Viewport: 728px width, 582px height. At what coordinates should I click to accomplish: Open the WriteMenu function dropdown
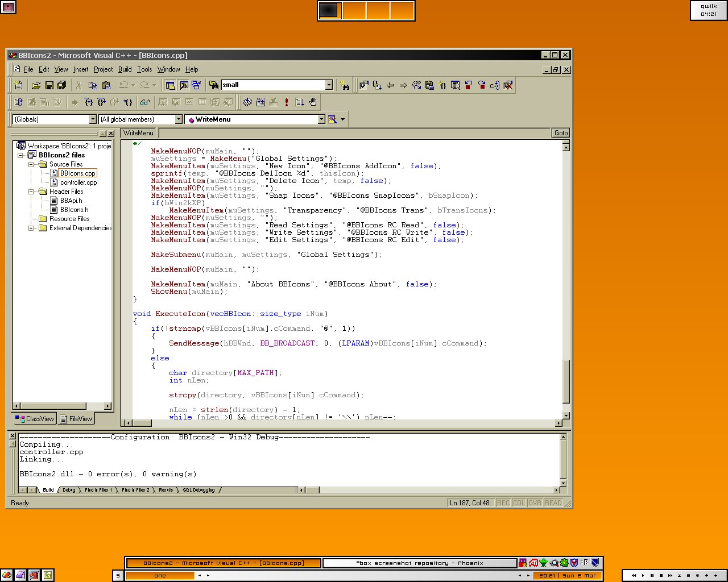point(321,119)
